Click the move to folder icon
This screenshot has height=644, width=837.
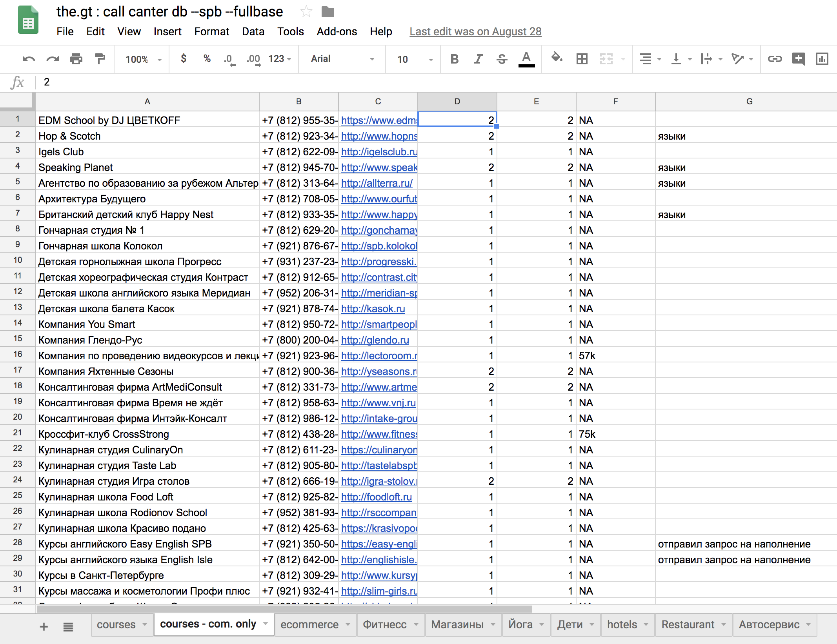point(328,12)
